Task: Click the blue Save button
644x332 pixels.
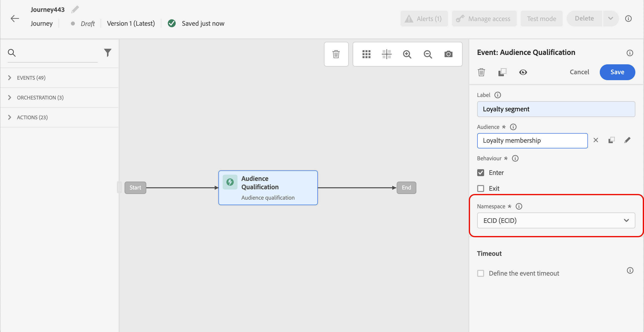Action: click(x=617, y=72)
